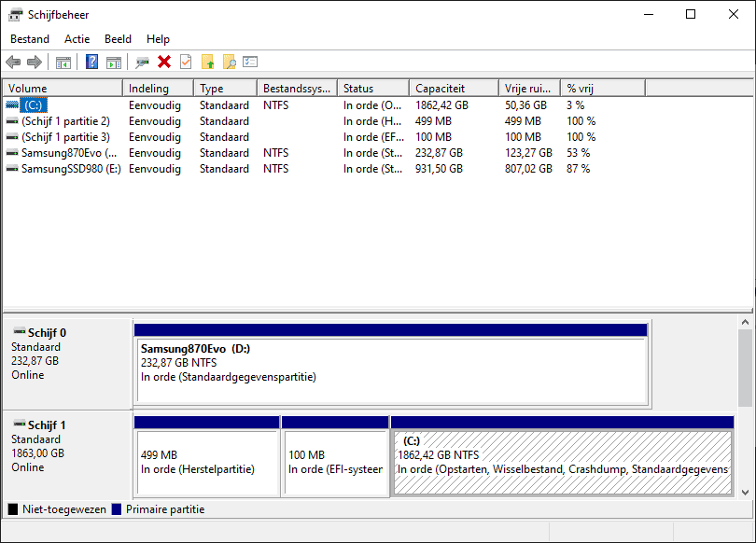The height and width of the screenshot is (543, 756).
Task: Click the connect disk toolbar icon
Action: [142, 63]
